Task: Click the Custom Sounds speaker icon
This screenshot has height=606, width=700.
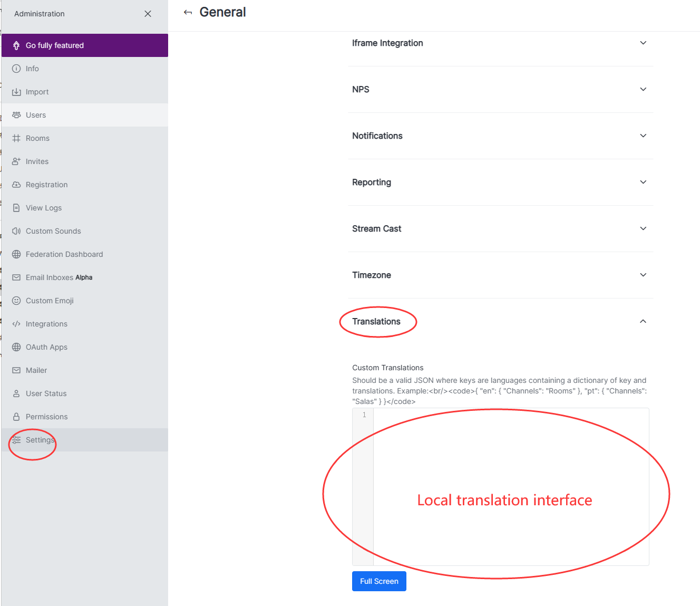Action: (16, 231)
